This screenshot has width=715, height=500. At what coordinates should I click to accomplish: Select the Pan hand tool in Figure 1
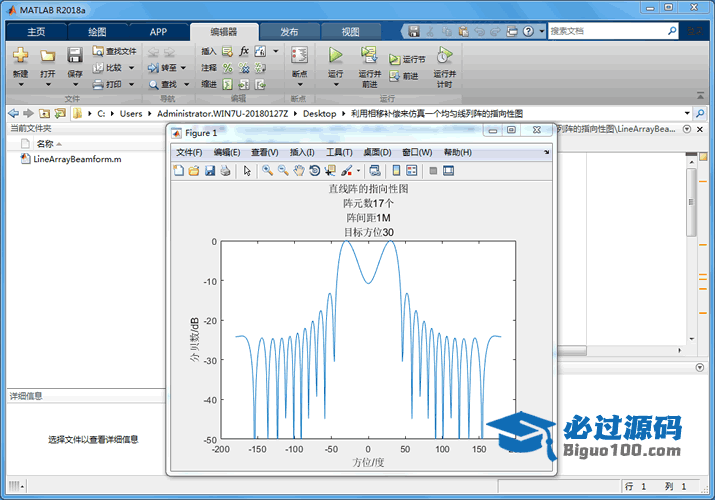298,171
